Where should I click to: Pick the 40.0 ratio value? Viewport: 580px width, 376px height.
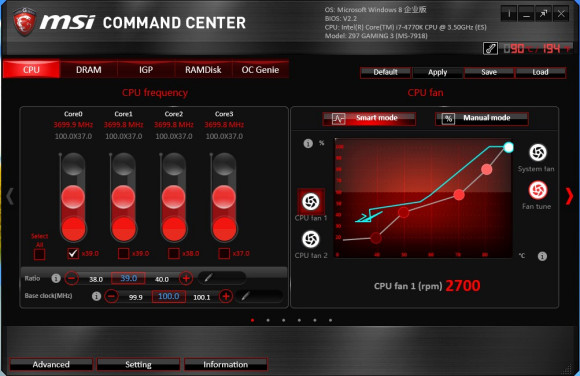(162, 279)
